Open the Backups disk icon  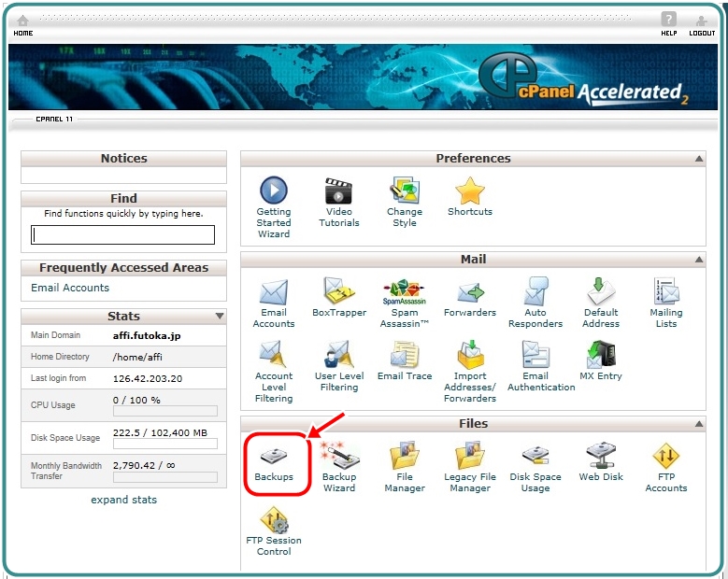click(x=274, y=456)
